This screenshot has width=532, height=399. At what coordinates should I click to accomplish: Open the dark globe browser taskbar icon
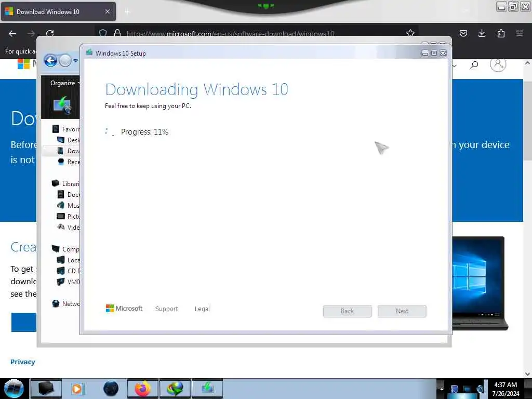click(111, 389)
